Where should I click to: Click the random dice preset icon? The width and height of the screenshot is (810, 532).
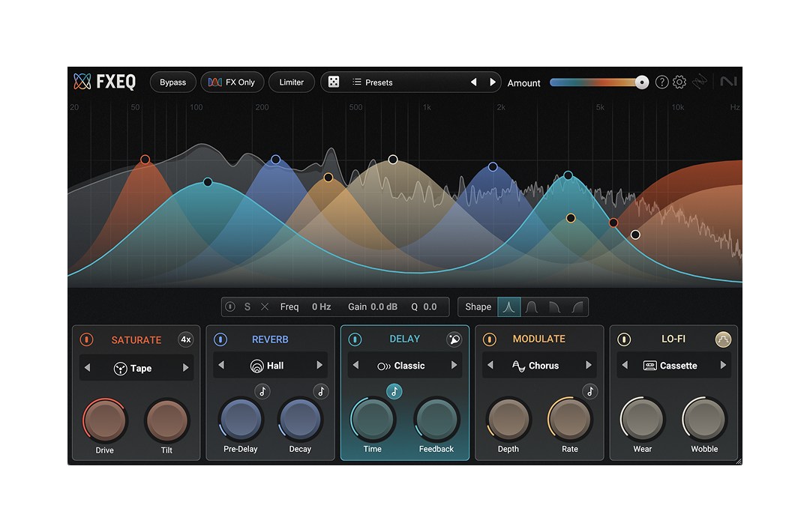coord(334,82)
